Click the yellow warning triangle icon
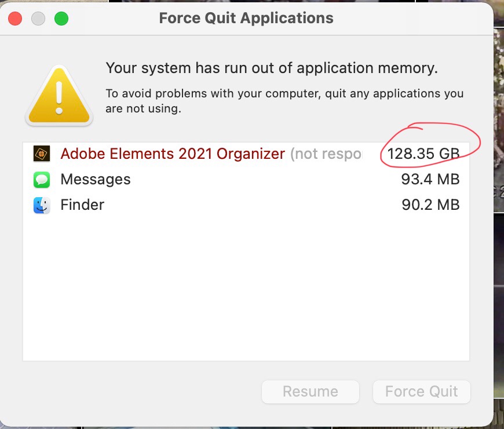The image size is (504, 429). [59, 94]
